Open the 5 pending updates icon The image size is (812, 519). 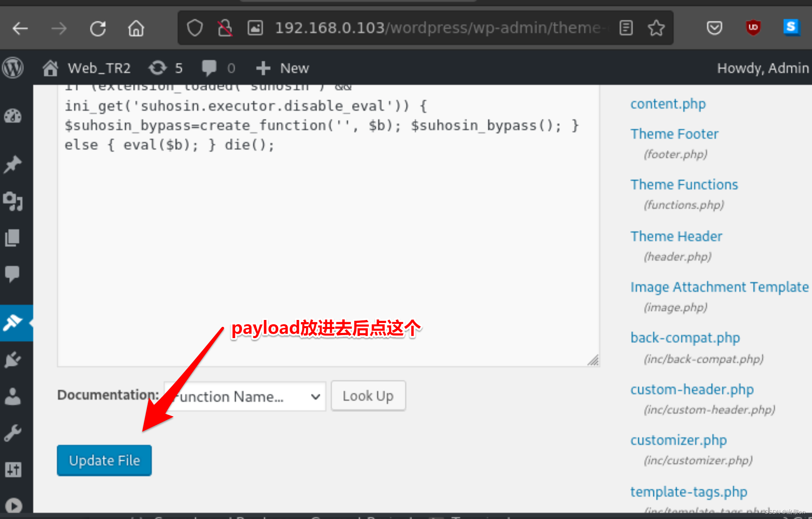click(x=165, y=68)
